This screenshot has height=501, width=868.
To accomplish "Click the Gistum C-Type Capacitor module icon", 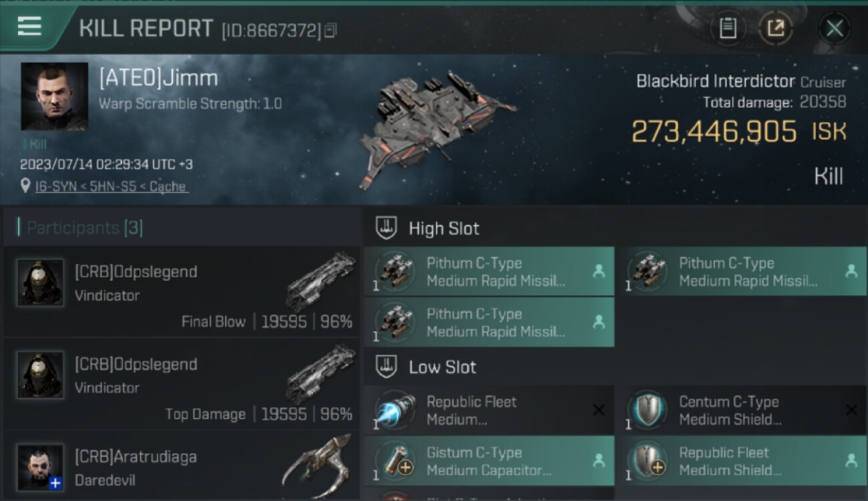I will pos(395,461).
